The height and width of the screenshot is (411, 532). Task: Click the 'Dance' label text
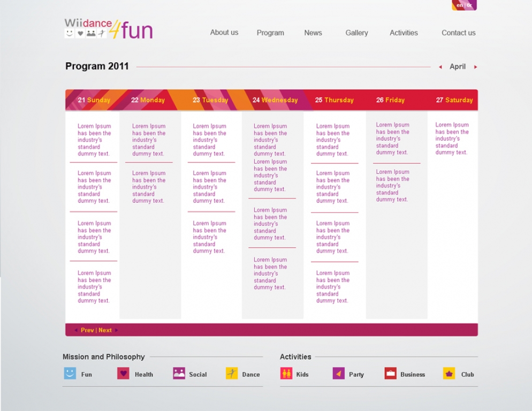251,375
